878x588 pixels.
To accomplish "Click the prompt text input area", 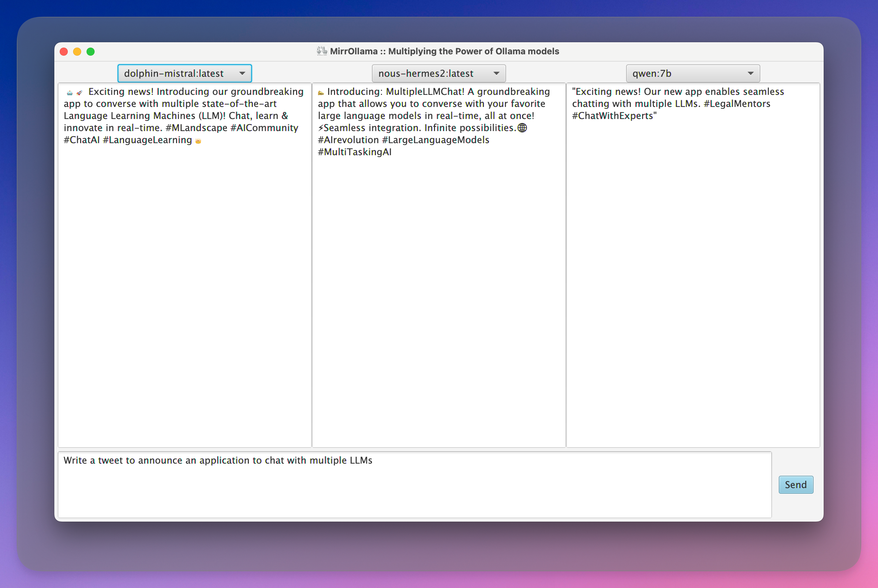I will click(415, 484).
